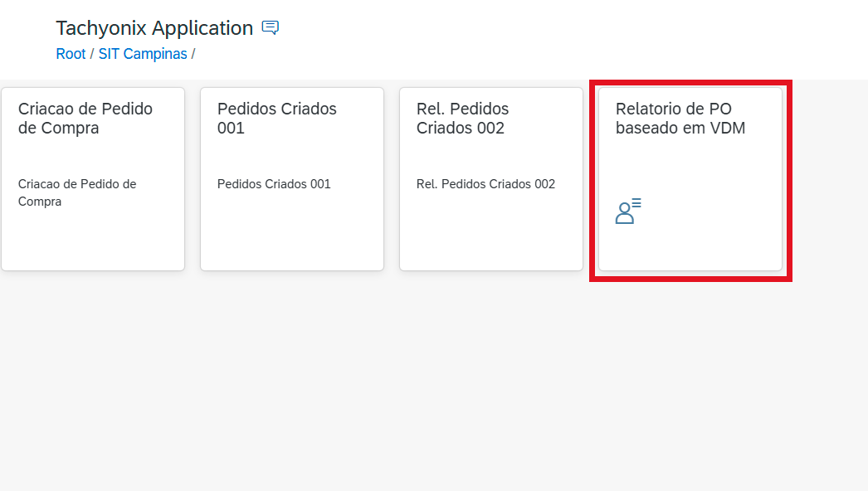Open Relatorio de PO baseado em VDM heading
Image resolution: width=868 pixels, height=491 pixels.
(680, 119)
